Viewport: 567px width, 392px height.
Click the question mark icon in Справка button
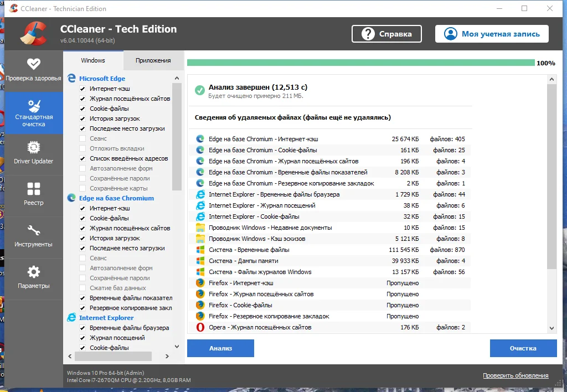pyautogui.click(x=368, y=34)
